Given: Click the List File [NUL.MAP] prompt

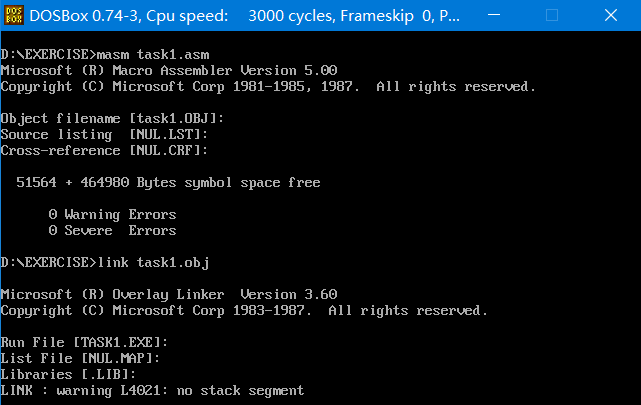Looking at the screenshot, I should point(80,358).
